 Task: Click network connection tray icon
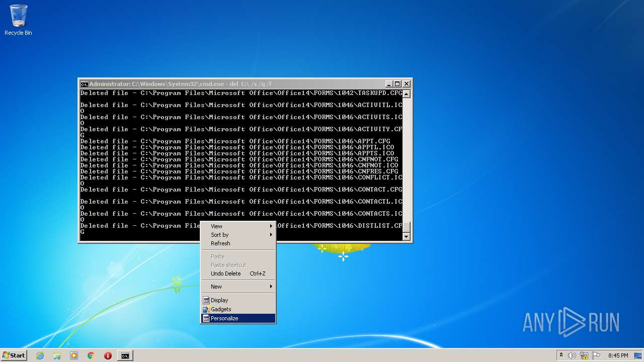point(584,355)
